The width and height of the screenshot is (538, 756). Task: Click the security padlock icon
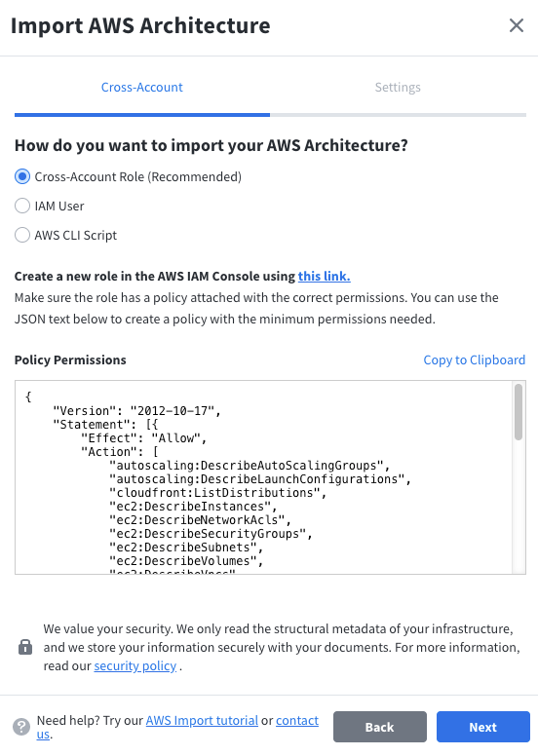25,647
